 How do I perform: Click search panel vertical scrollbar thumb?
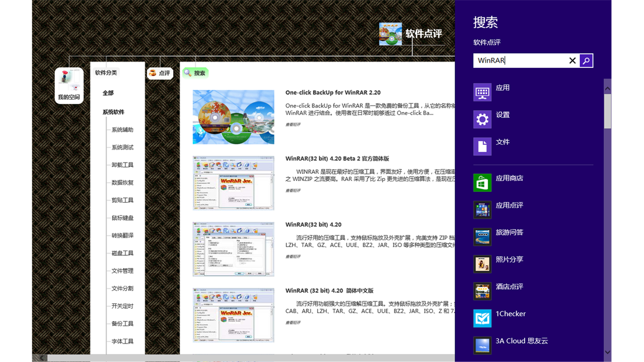607,111
